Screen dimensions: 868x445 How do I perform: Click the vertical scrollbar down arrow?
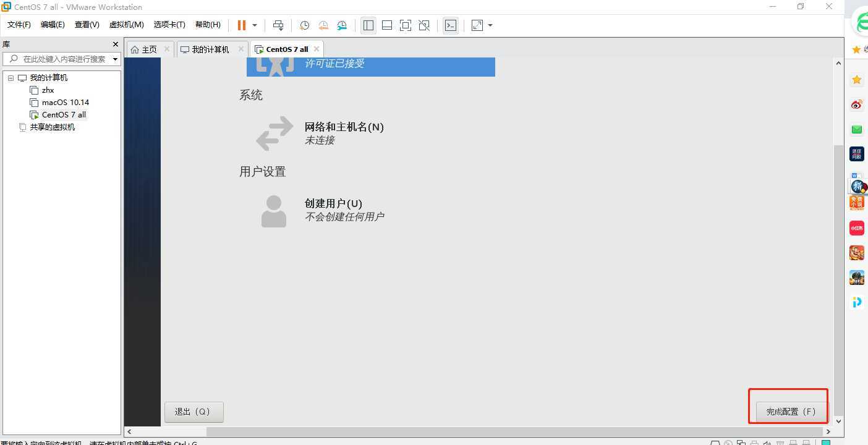[839, 421]
